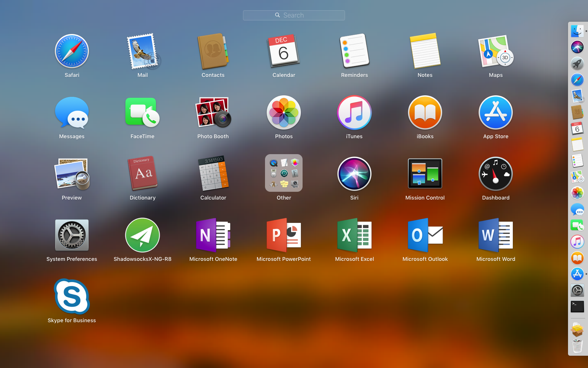Launch Microsoft PowerPoint
Screen dimensions: 588x368
284,235
